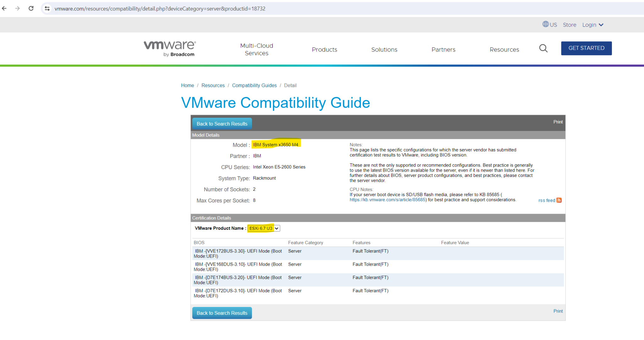The height and width of the screenshot is (340, 644).
Task: Expand the Login menu chevron
Action: (x=602, y=25)
